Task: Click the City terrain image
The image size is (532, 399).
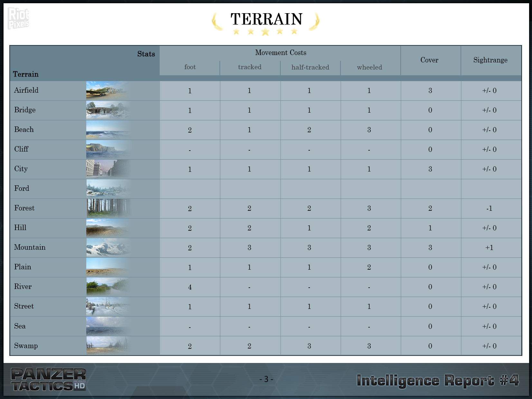Action: 108,169
